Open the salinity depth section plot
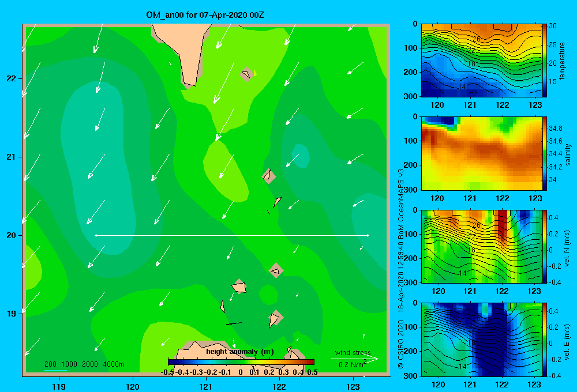577x392 pixels. (481, 153)
